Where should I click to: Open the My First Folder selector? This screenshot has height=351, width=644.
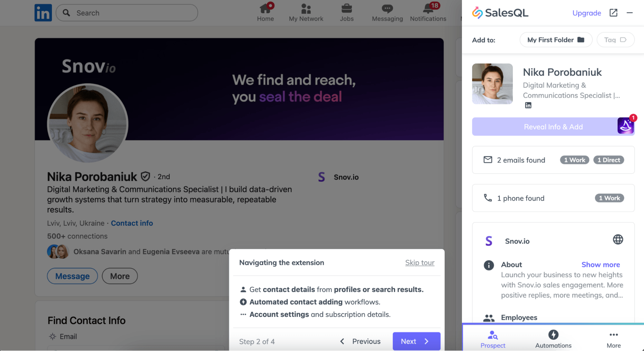pyautogui.click(x=556, y=40)
